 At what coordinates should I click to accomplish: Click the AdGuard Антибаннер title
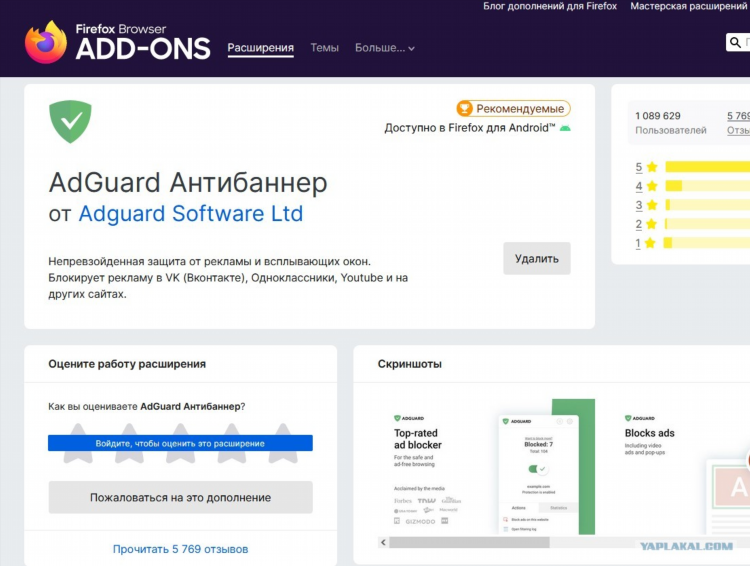click(188, 183)
